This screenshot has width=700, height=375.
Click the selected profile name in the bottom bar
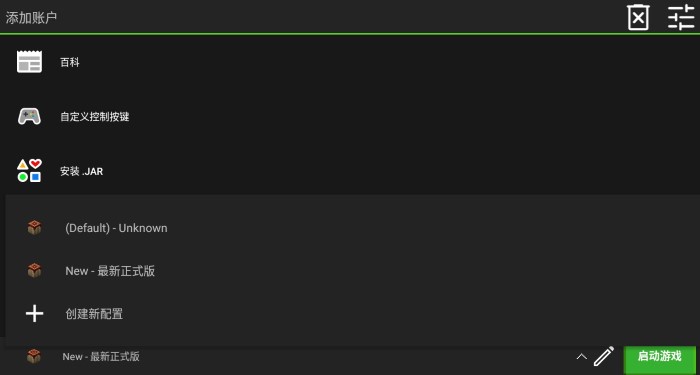(101, 357)
